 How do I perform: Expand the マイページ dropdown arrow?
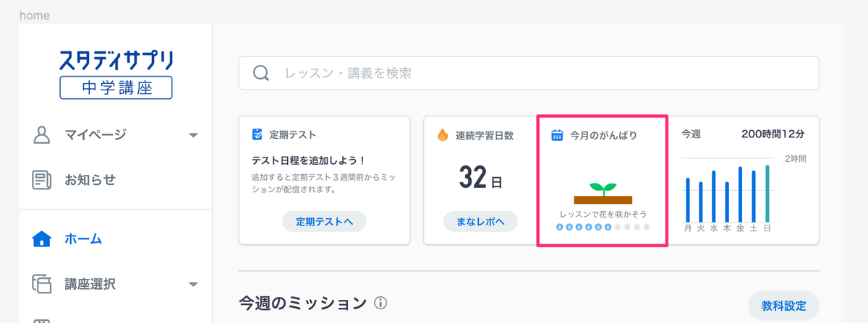coord(193,135)
